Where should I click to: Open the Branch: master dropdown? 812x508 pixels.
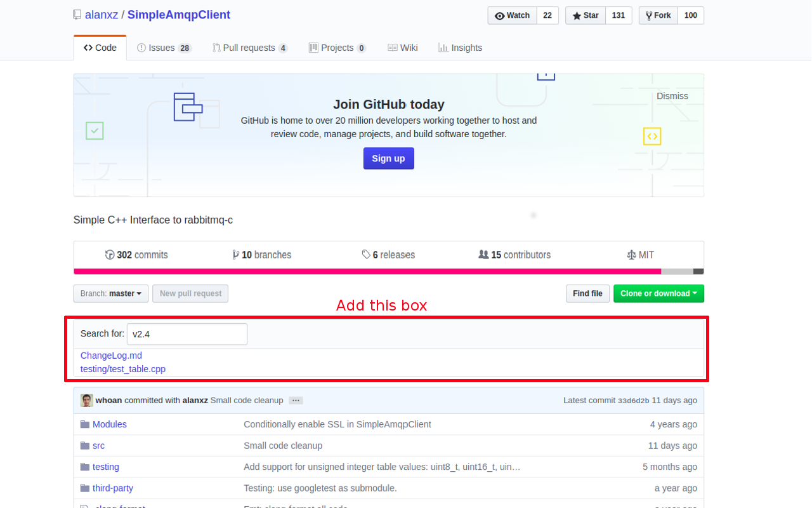111,293
